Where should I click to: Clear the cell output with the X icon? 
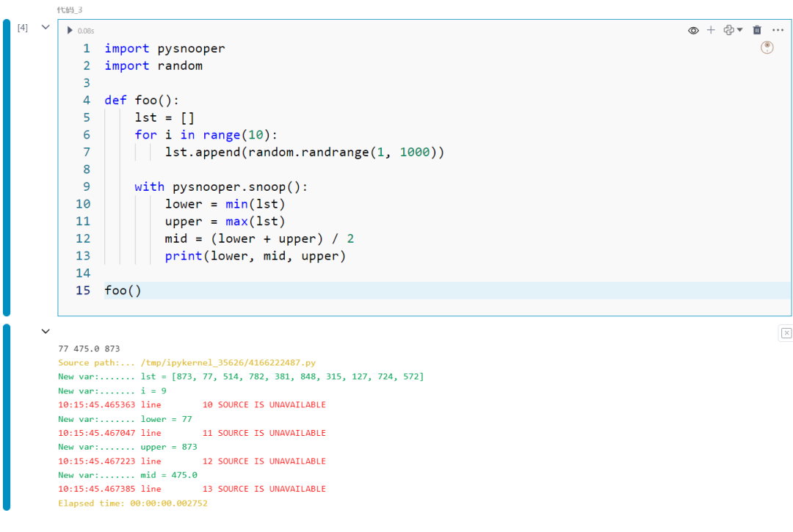point(786,333)
